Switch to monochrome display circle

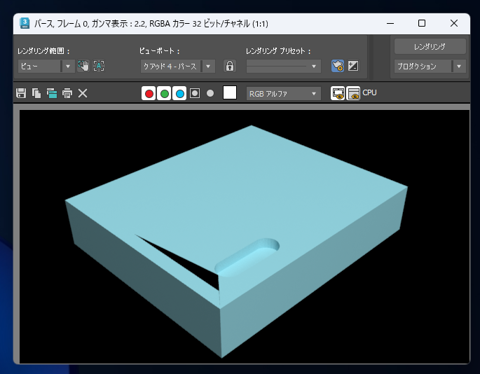point(210,93)
